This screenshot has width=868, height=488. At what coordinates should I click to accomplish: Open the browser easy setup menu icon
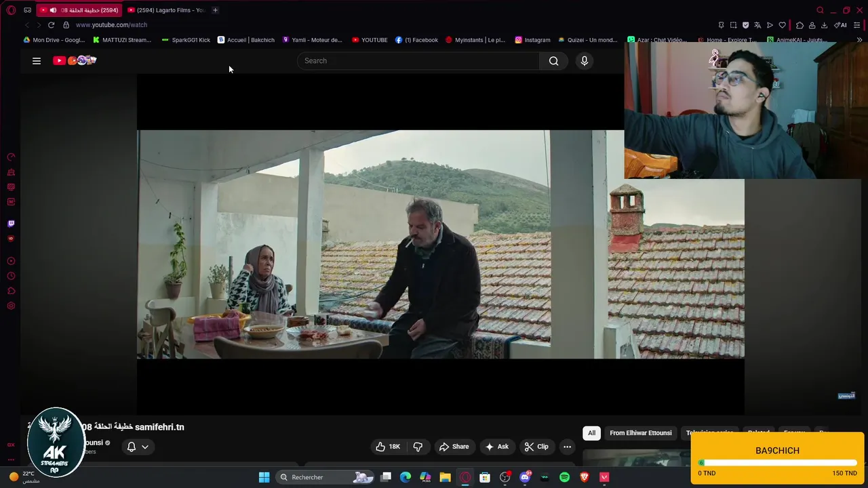point(858,25)
